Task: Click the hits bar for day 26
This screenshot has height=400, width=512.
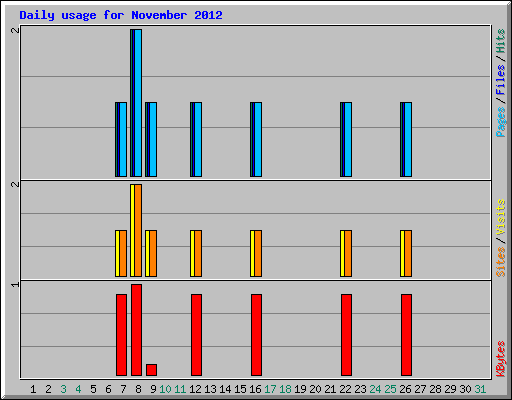Action: [406, 139]
